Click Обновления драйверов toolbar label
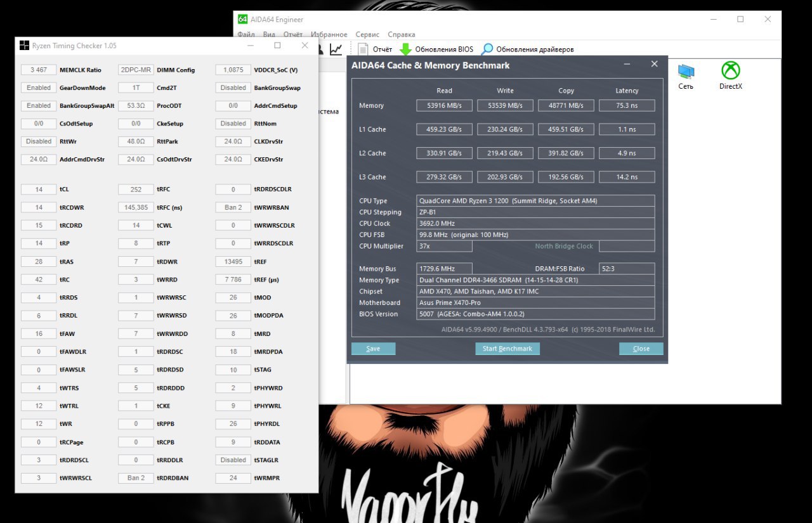 point(535,49)
